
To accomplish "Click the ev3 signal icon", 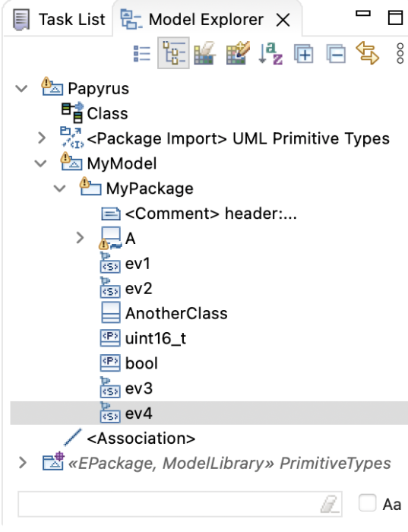I will point(110,388).
